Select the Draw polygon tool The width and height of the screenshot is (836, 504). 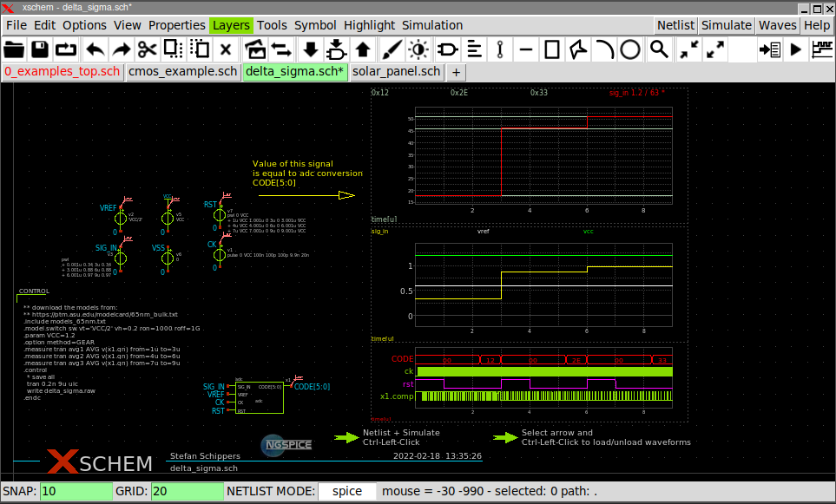tap(576, 49)
